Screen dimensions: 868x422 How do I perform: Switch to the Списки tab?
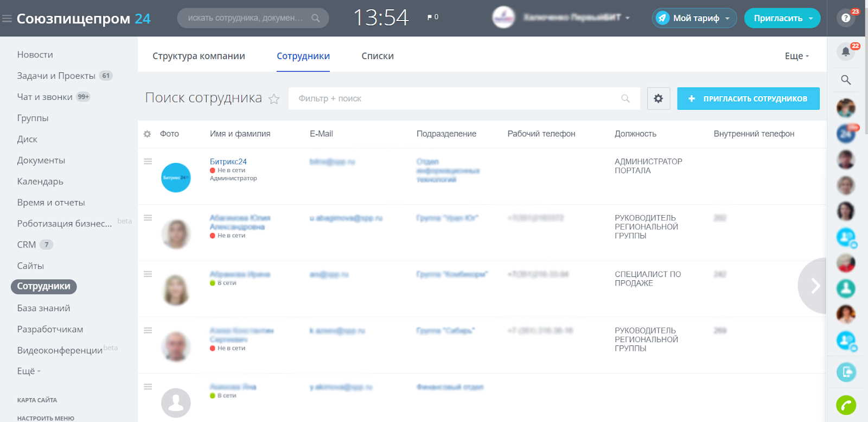click(378, 56)
